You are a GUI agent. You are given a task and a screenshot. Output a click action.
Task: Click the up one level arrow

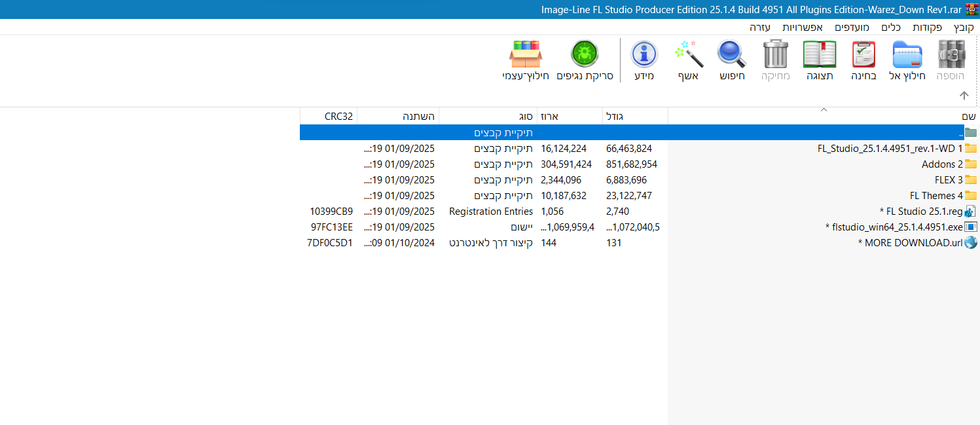point(964,96)
